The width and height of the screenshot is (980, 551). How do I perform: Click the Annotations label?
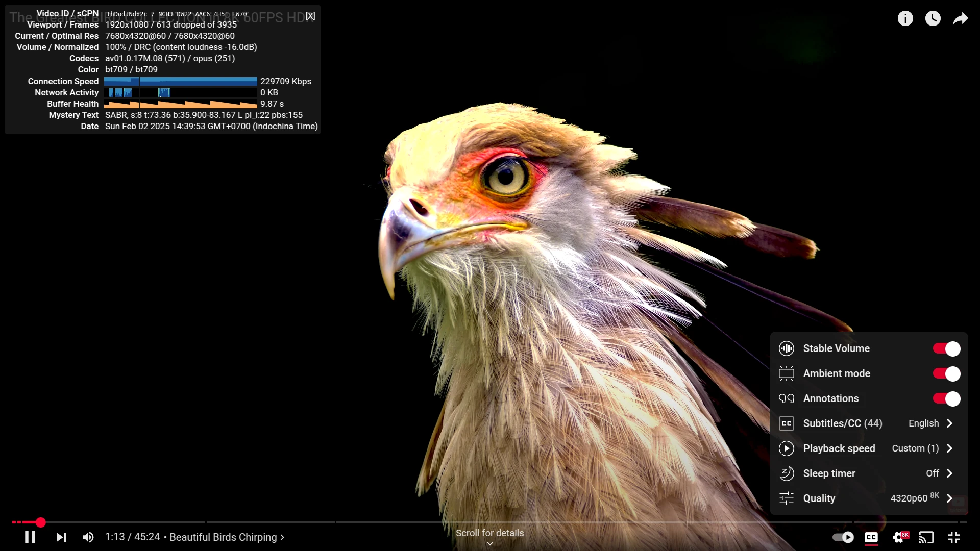[x=831, y=398]
